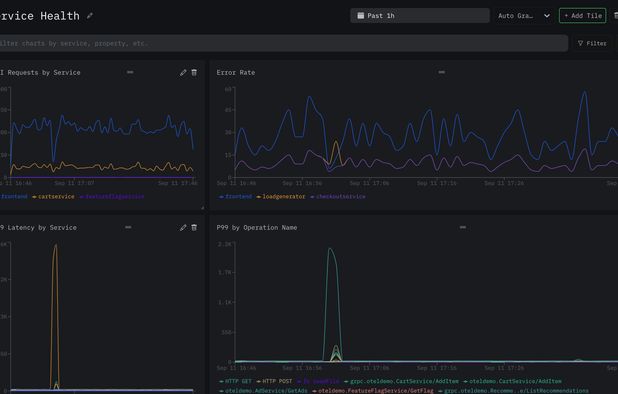Screen dimensions: 618x394
Task: Toggle oteldemo.AdService/GetAds legend entry
Action: point(263,391)
